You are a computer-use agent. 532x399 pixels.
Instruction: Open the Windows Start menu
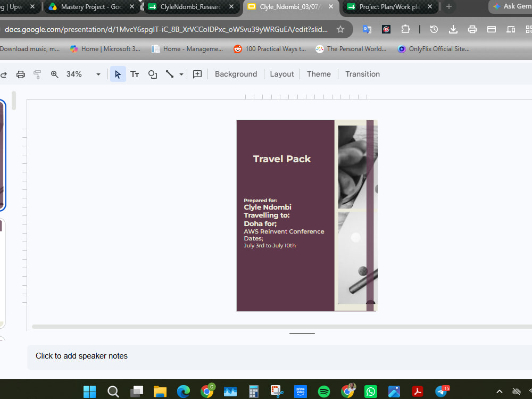tap(89, 392)
